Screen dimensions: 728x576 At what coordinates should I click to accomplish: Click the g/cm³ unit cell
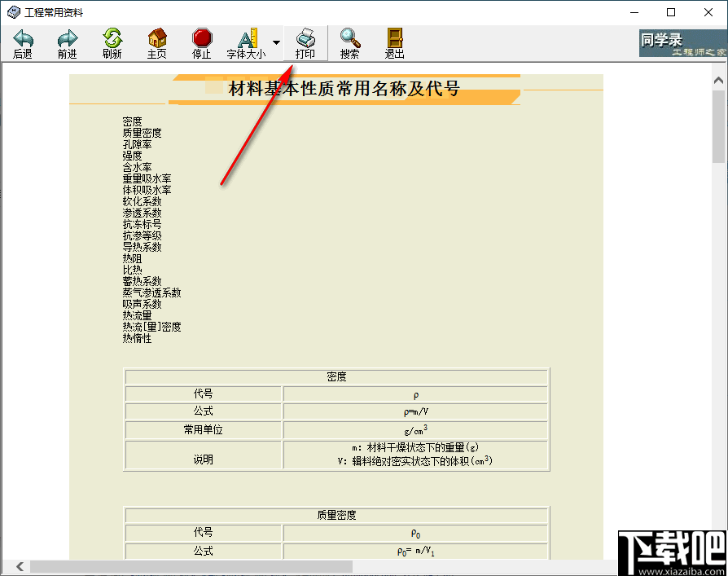click(415, 430)
